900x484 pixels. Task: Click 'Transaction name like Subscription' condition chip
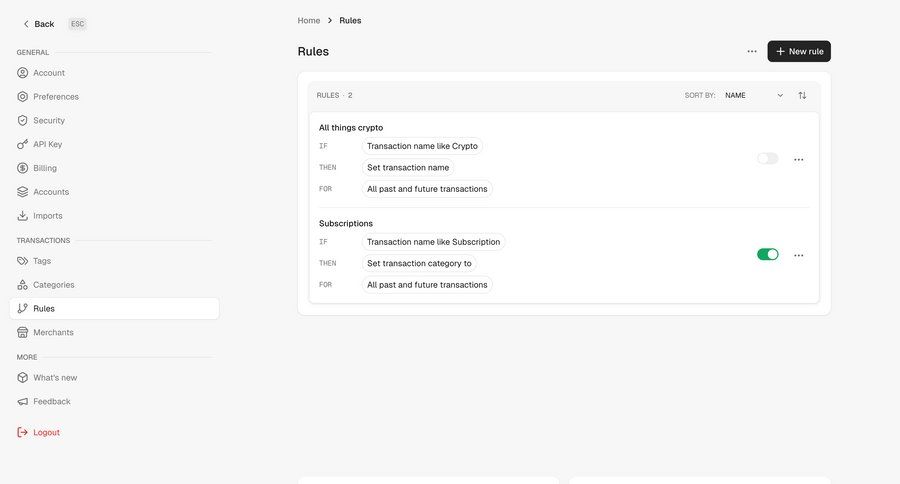433,242
